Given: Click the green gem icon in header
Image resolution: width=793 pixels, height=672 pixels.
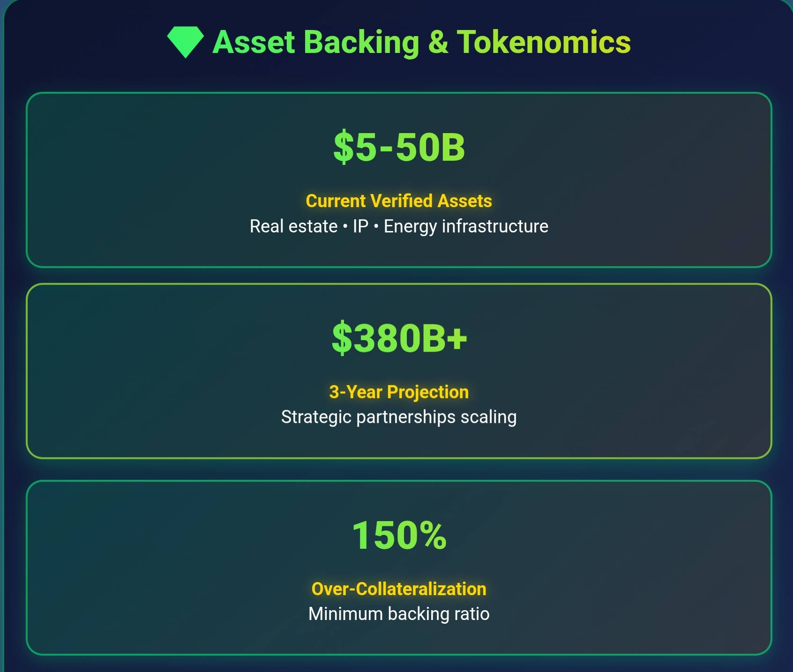Looking at the screenshot, I should 186,42.
